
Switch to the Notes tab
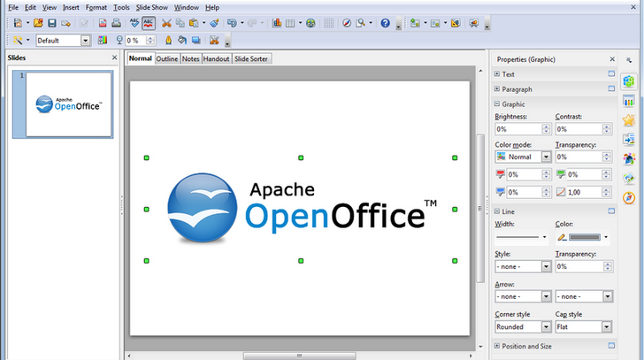(x=190, y=58)
